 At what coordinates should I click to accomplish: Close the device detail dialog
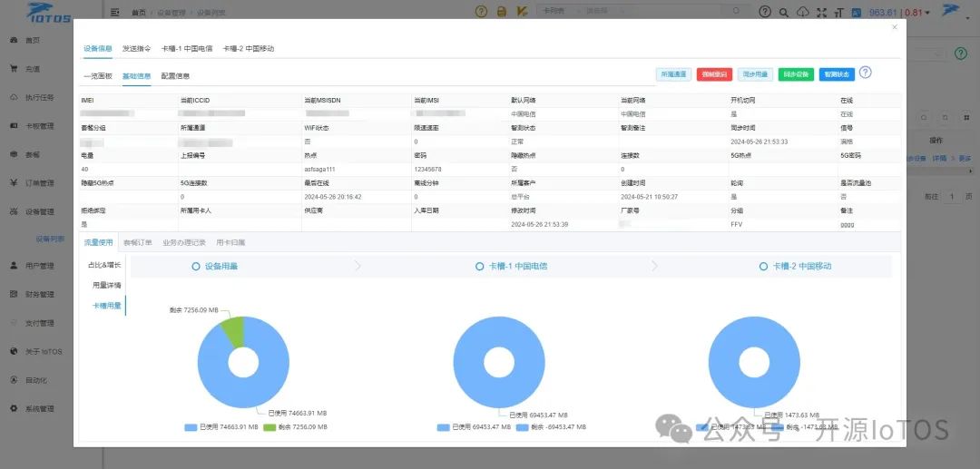pyautogui.click(x=895, y=27)
